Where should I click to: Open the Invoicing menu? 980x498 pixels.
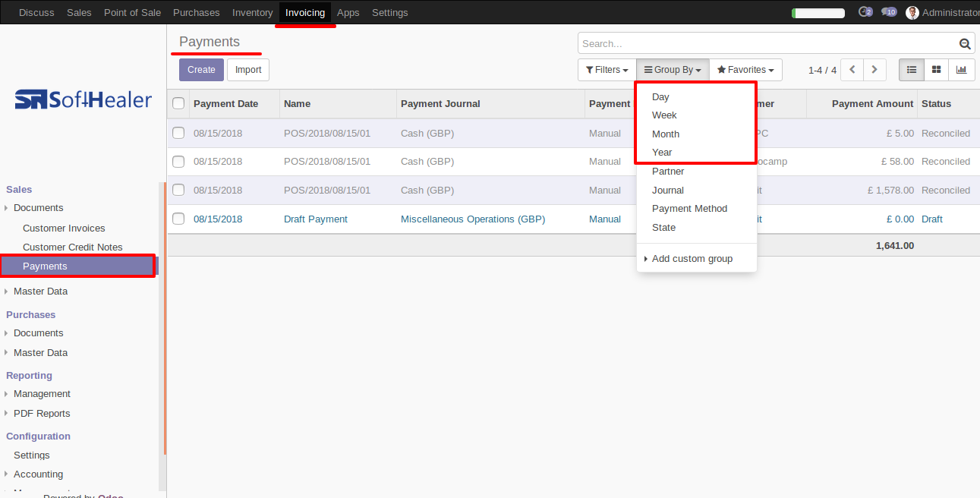pos(305,12)
